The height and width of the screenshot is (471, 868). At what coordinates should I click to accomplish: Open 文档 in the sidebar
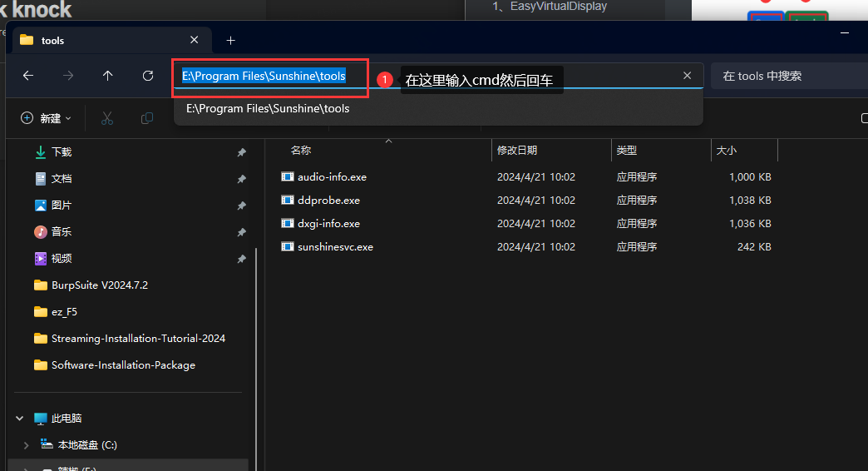coord(62,178)
